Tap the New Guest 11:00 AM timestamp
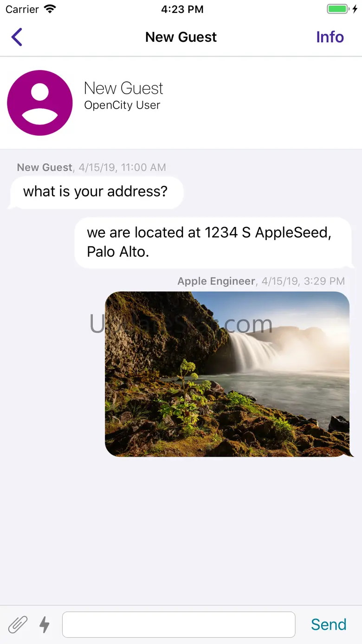The image size is (362, 644). pyautogui.click(x=91, y=168)
